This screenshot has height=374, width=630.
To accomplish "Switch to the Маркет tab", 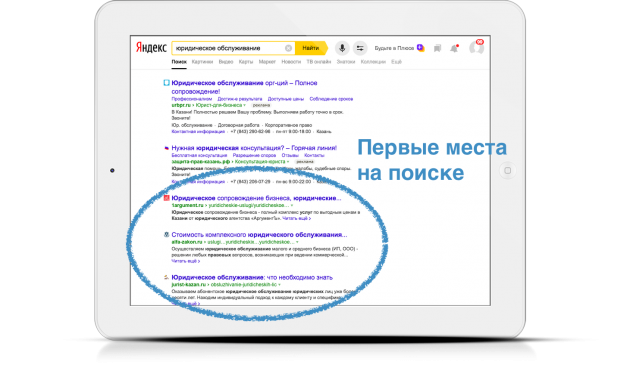I will pos(267,62).
